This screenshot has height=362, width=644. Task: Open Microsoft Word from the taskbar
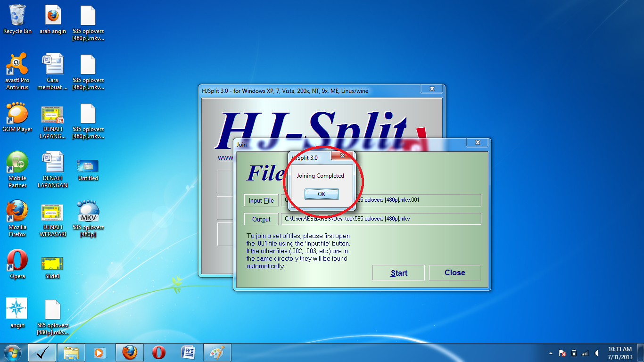(x=188, y=353)
